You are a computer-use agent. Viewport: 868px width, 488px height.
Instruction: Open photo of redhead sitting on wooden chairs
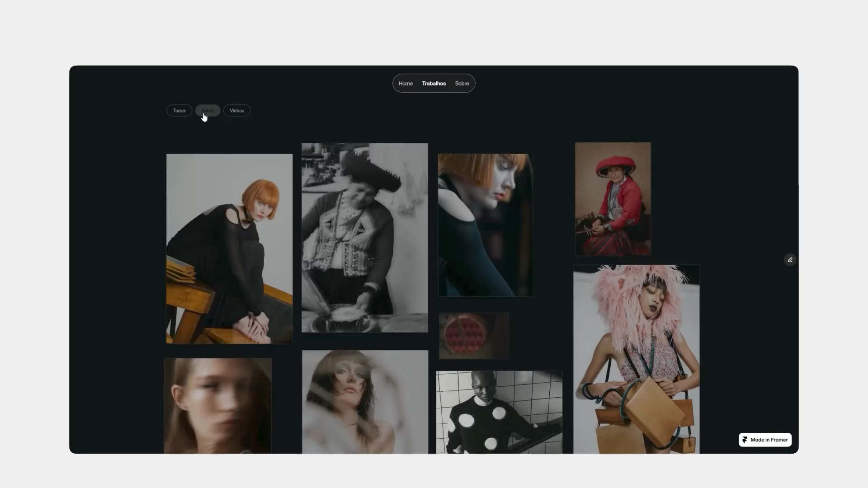tap(229, 249)
